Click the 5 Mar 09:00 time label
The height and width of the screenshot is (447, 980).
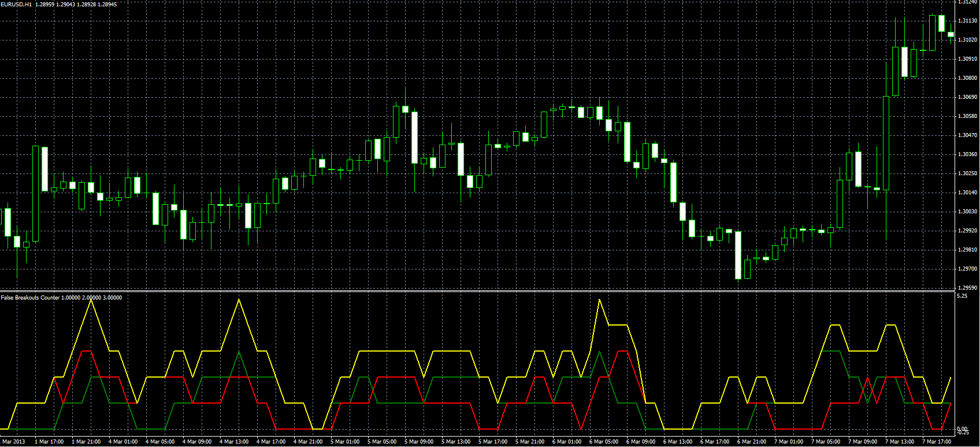(419, 442)
